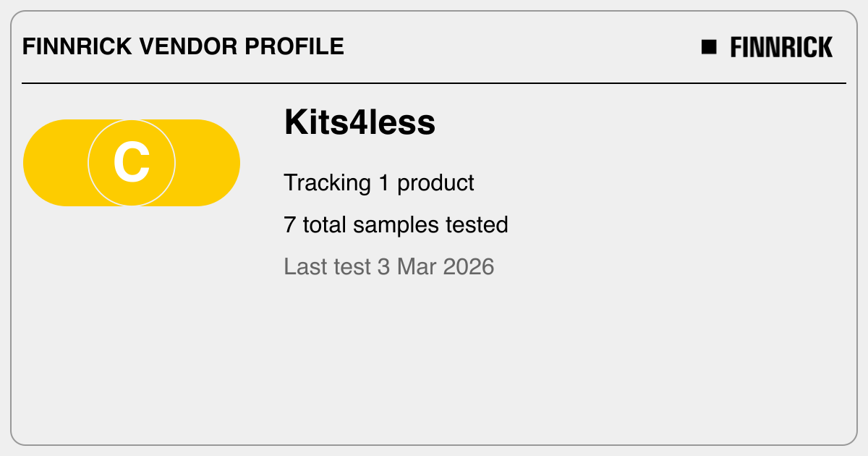
Task: Click the white letter C grade
Action: [132, 163]
